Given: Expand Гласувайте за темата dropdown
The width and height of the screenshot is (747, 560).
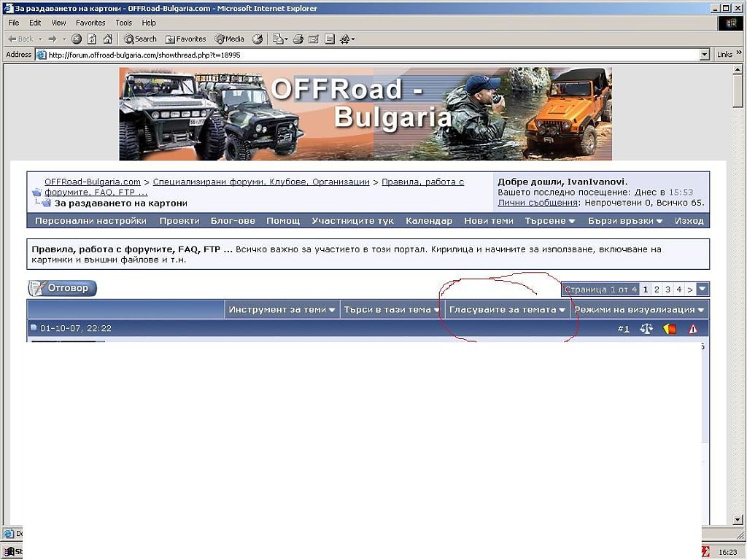Looking at the screenshot, I should click(508, 309).
